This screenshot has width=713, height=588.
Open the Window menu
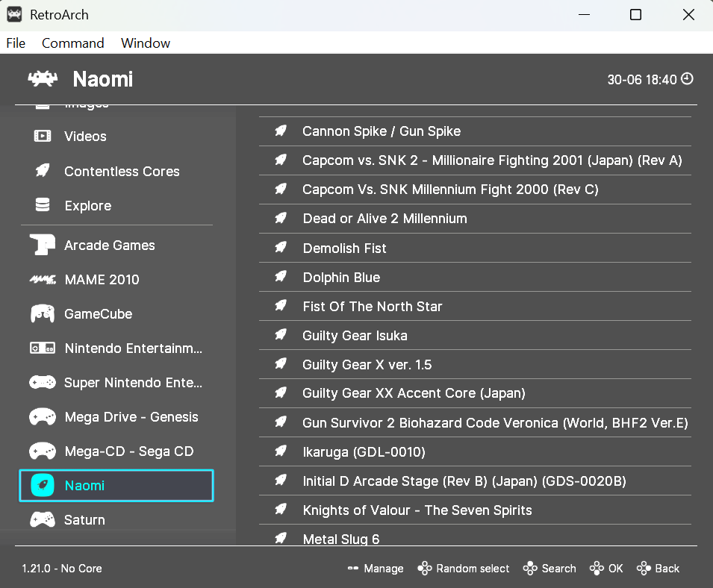pyautogui.click(x=146, y=43)
